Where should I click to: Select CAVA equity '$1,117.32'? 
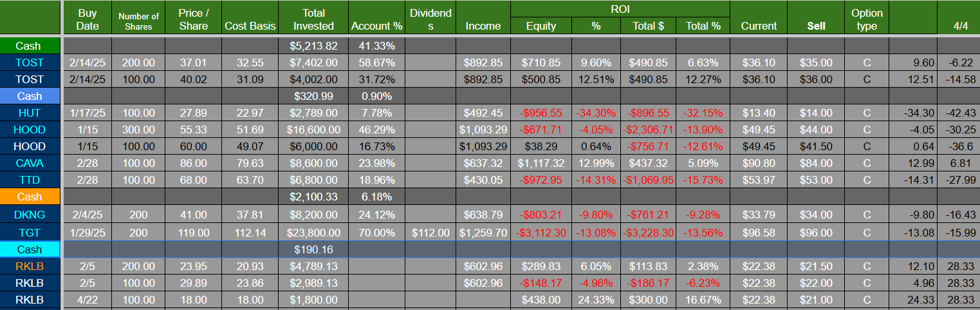541,163
